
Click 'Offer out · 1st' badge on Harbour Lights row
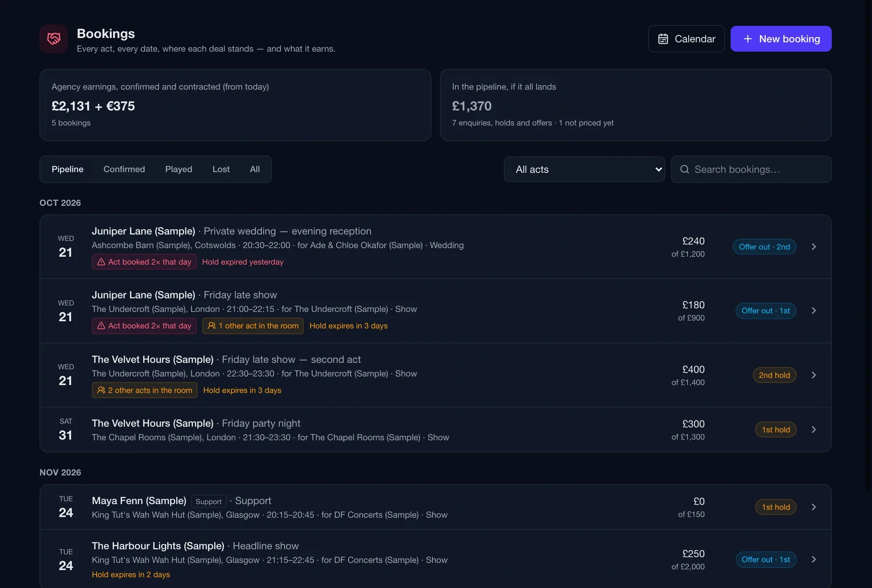tap(765, 559)
